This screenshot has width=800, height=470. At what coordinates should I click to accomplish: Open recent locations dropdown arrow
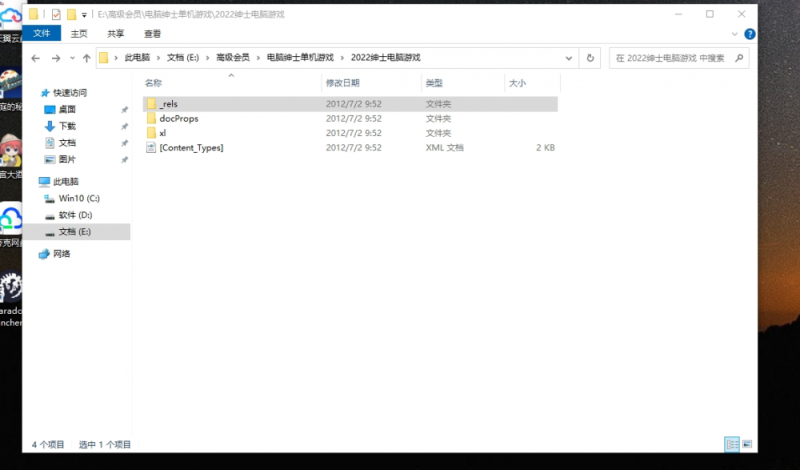point(72,58)
